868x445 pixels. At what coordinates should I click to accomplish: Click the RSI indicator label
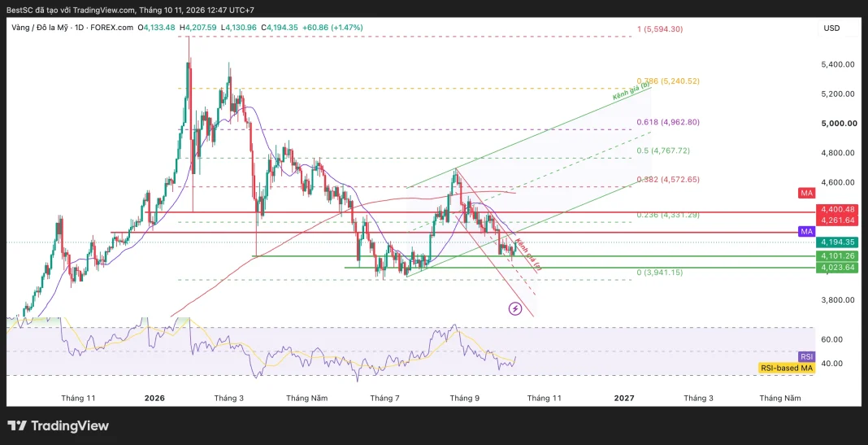(806, 356)
